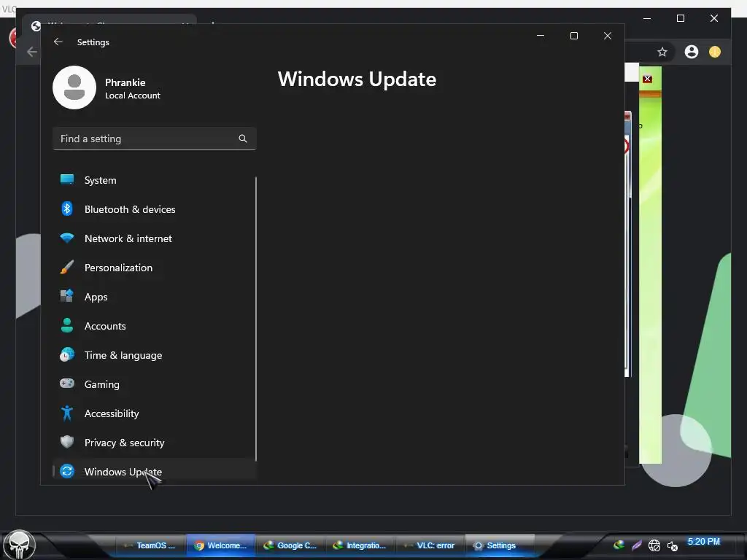Switch to Integratio... taskbar window
This screenshot has width=747, height=560.
coord(360,545)
